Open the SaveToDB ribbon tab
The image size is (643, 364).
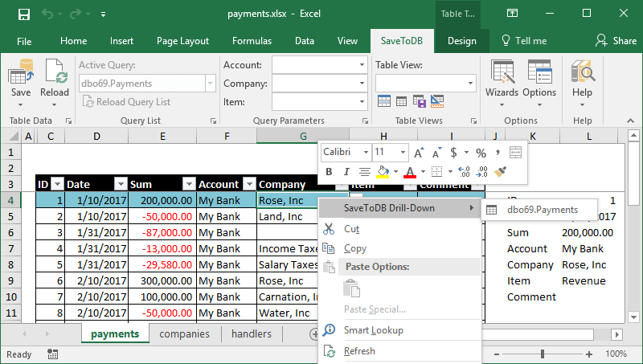click(x=401, y=41)
